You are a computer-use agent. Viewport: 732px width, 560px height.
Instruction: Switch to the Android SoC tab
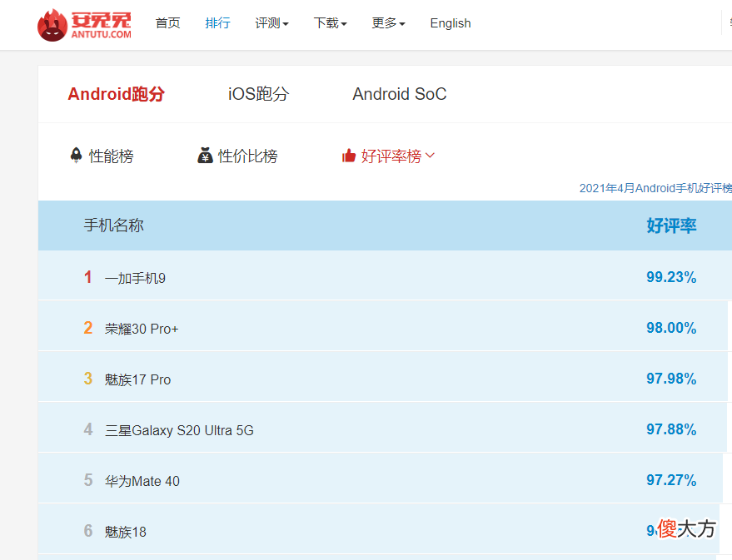[x=400, y=94]
